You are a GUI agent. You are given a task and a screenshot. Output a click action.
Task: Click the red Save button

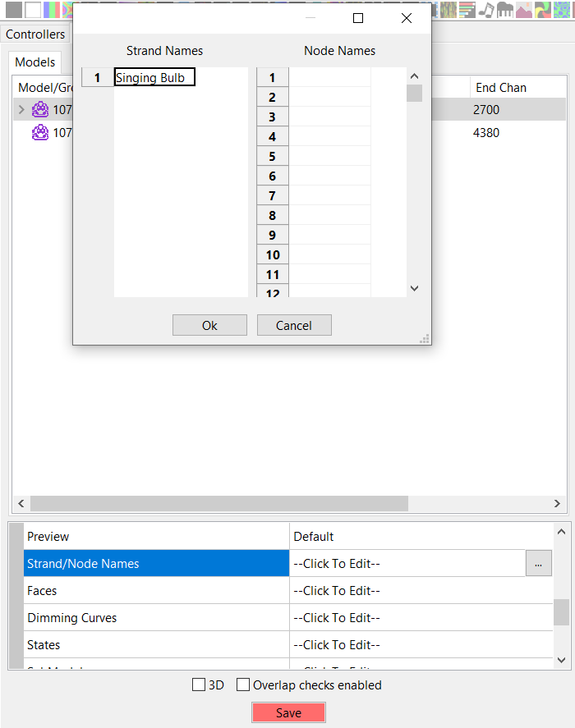tap(288, 712)
